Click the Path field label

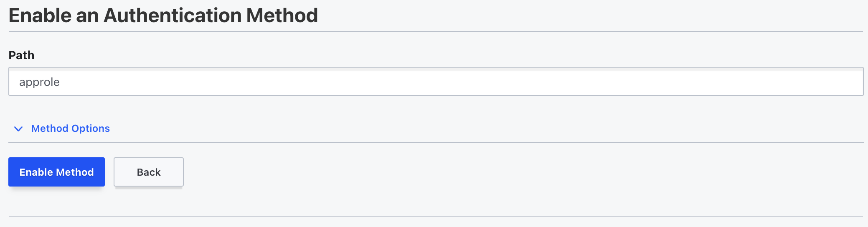[x=22, y=55]
